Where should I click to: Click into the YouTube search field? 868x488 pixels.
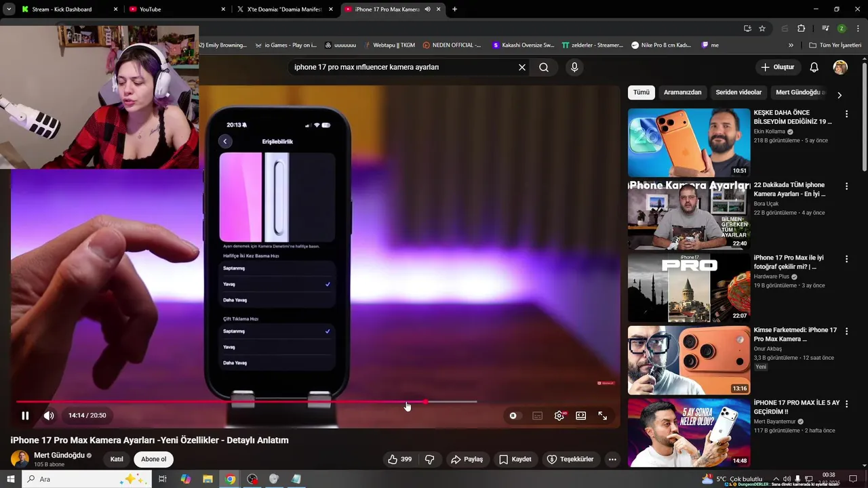(x=403, y=67)
